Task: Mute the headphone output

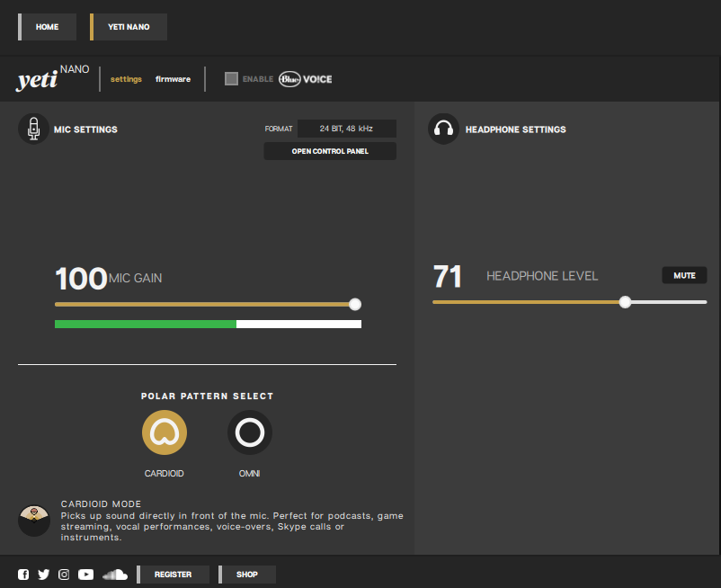Action: pos(684,275)
